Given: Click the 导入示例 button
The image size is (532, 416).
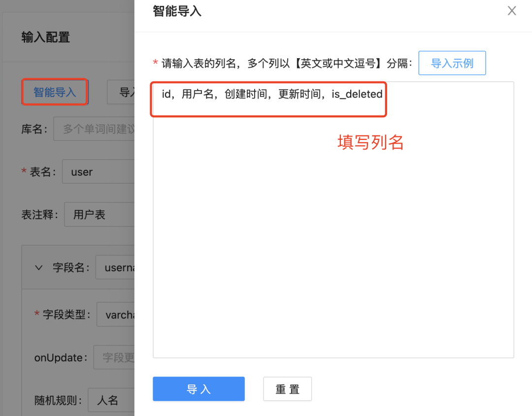Looking at the screenshot, I should point(452,63).
